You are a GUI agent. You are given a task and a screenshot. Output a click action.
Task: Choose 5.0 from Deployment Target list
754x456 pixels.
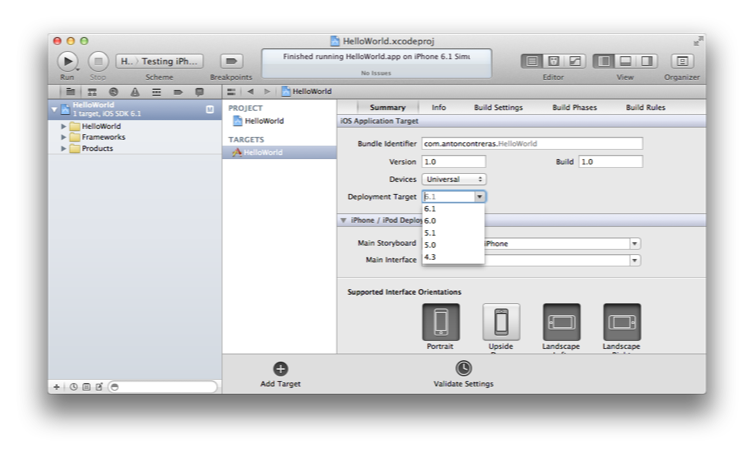click(x=430, y=245)
